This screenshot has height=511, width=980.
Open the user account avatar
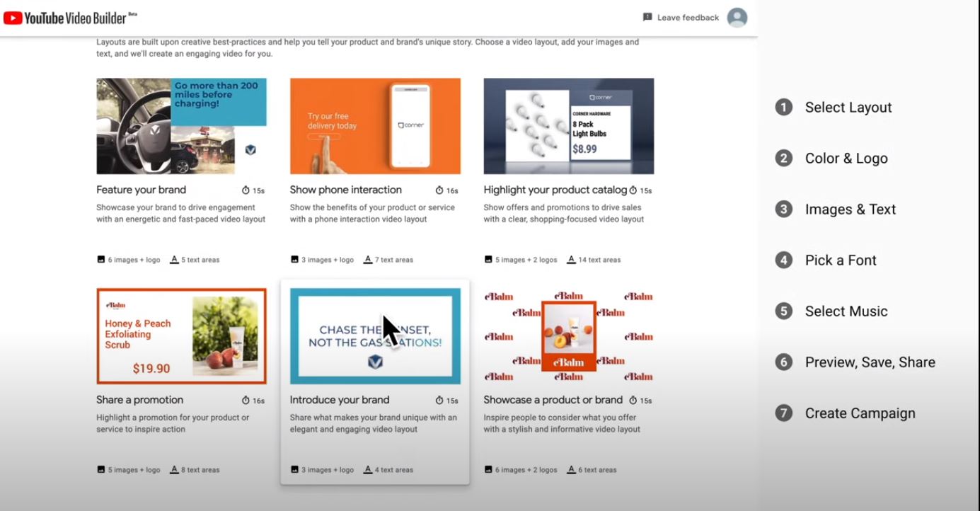tap(737, 18)
